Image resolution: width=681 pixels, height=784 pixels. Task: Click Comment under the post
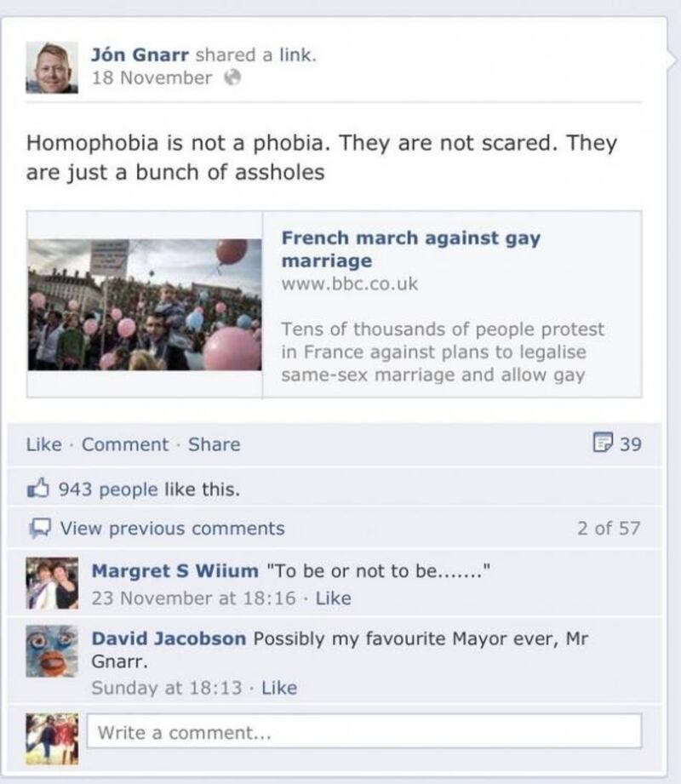point(125,444)
